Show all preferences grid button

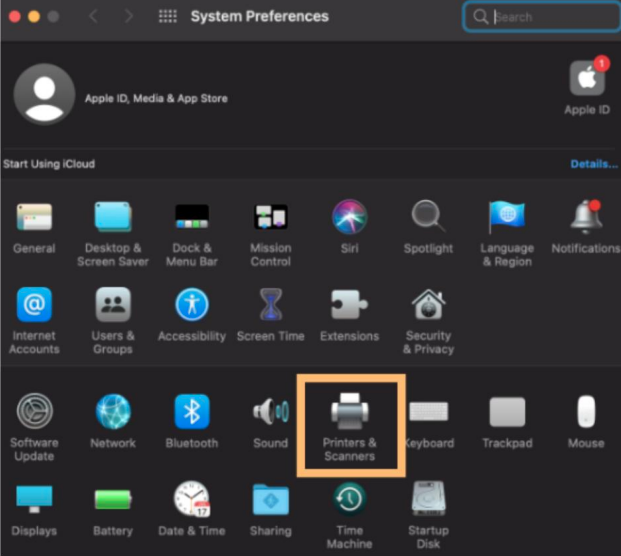point(168,16)
